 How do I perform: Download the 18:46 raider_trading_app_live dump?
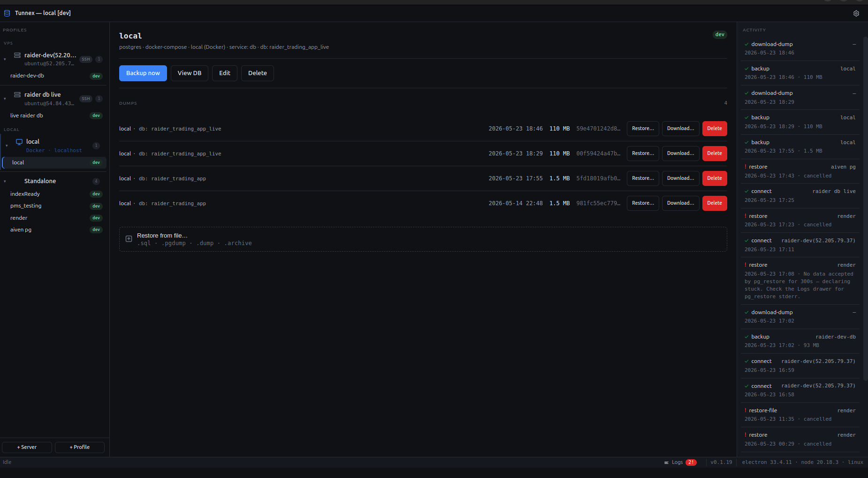(681, 129)
